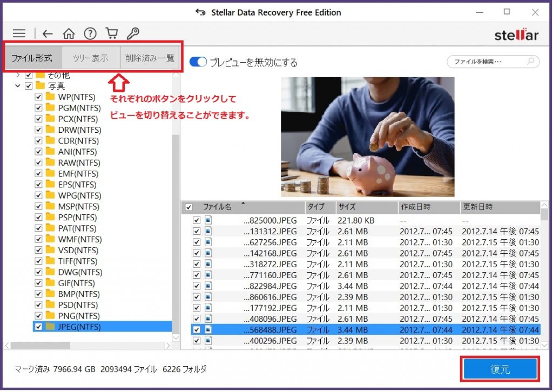The height and width of the screenshot is (392, 553).
Task: Switch to ファイル形式 tab
Action: coord(33,58)
